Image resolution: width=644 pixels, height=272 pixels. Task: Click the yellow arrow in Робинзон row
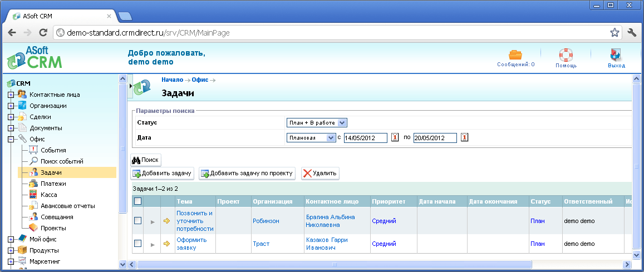[167, 221]
